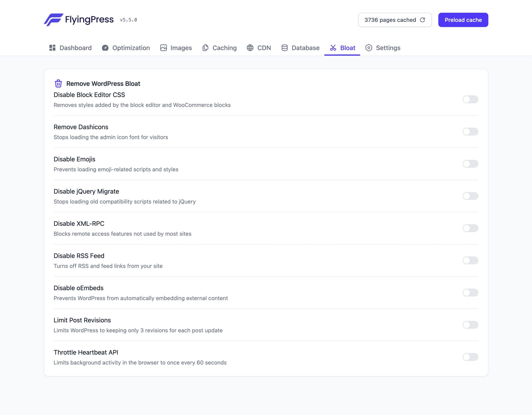Image resolution: width=532 pixels, height=415 pixels.
Task: Select the CDN tab
Action: pyautogui.click(x=259, y=48)
